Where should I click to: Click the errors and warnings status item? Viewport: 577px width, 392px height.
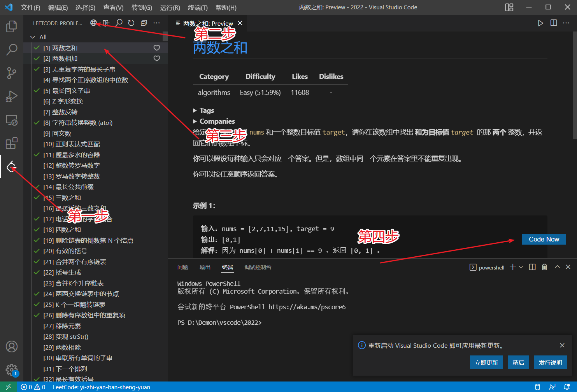pyautogui.click(x=33, y=387)
